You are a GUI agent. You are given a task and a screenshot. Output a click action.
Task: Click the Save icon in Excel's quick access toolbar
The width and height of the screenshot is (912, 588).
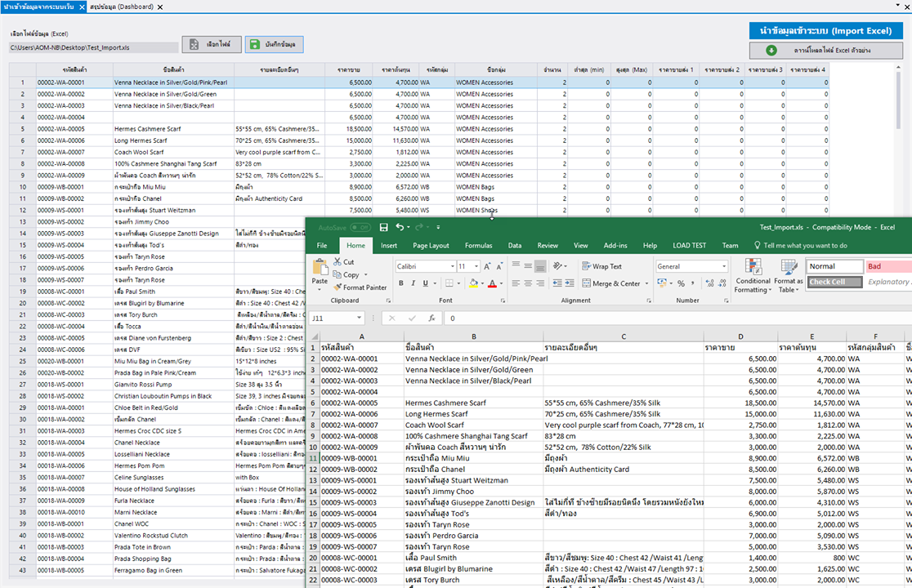click(x=383, y=227)
